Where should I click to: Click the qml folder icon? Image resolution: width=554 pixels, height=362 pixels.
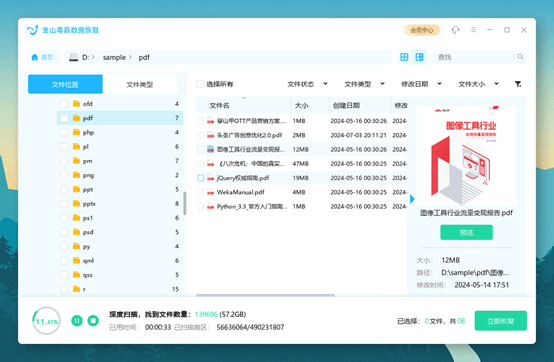coord(76,260)
